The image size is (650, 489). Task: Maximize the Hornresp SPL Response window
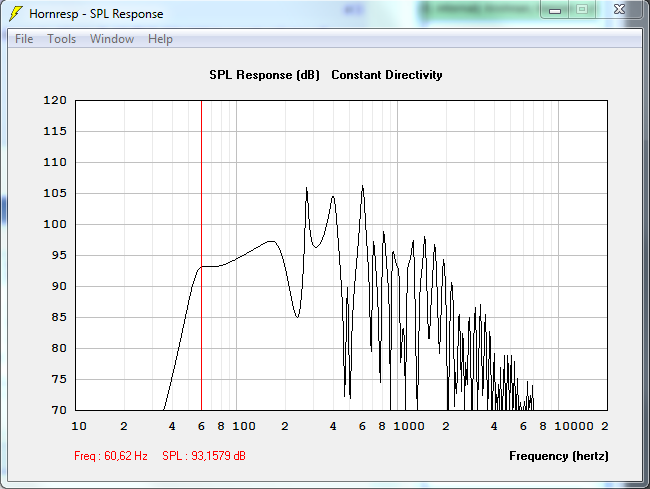click(x=582, y=9)
